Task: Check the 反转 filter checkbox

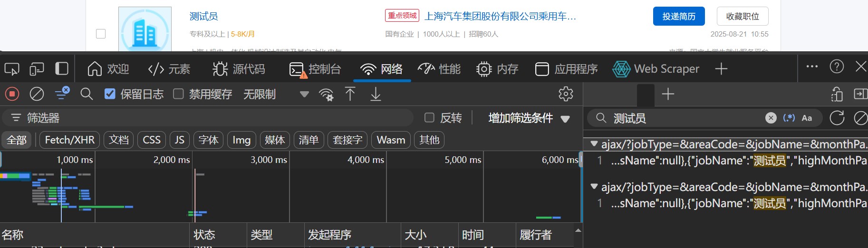Action: coord(429,118)
